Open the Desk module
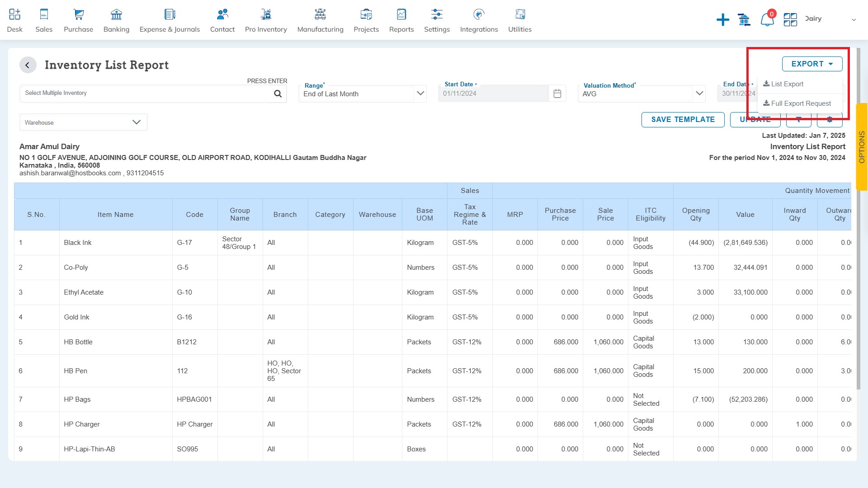The height and width of the screenshot is (488, 868). pyautogui.click(x=14, y=20)
